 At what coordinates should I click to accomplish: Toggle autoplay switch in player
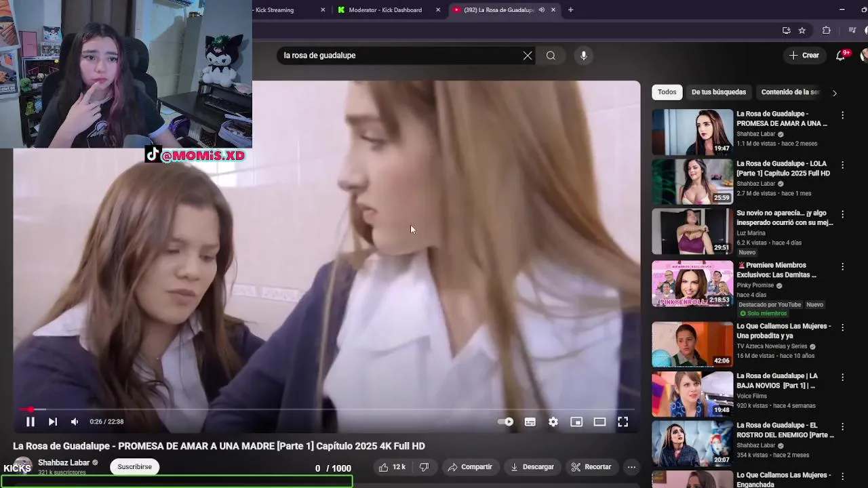[506, 422]
